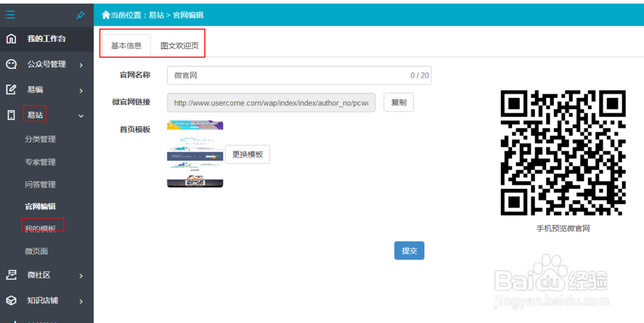Collapse the 易站 chevron

tap(81, 116)
